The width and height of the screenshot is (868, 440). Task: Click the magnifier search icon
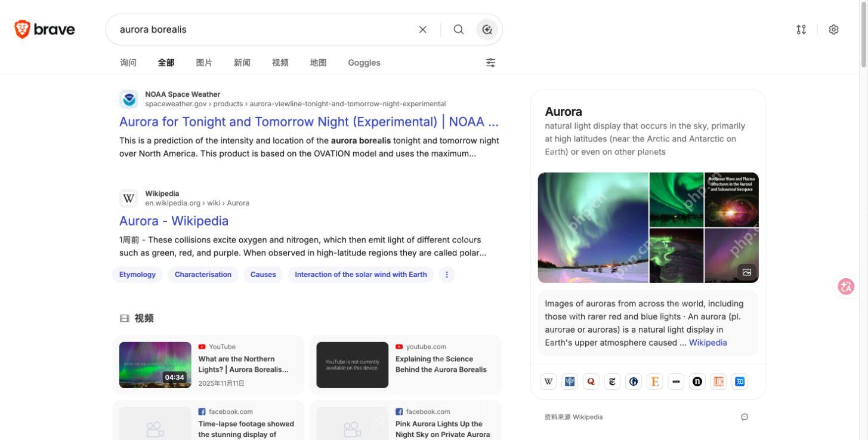(x=458, y=29)
